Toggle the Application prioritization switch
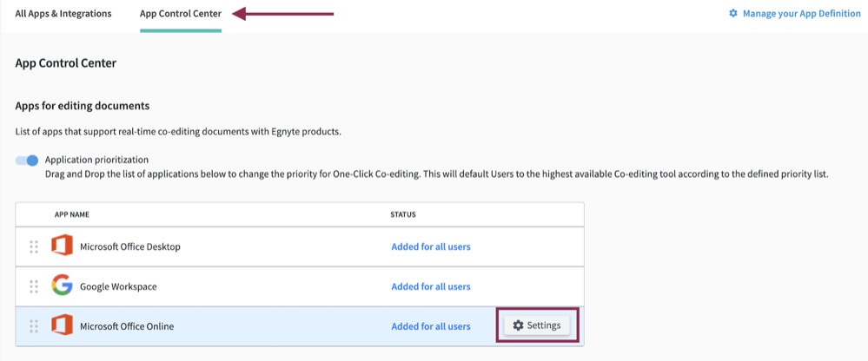 coord(28,161)
